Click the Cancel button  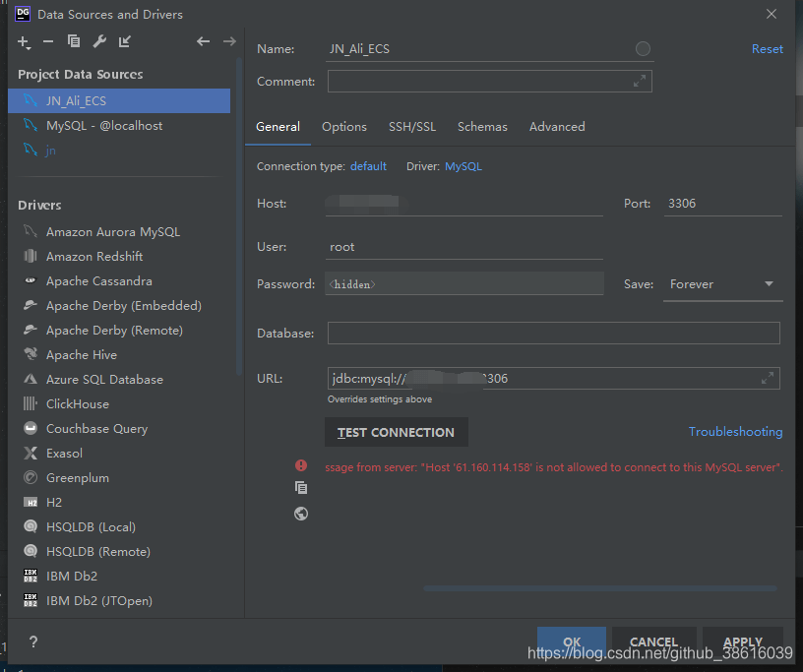click(x=654, y=641)
